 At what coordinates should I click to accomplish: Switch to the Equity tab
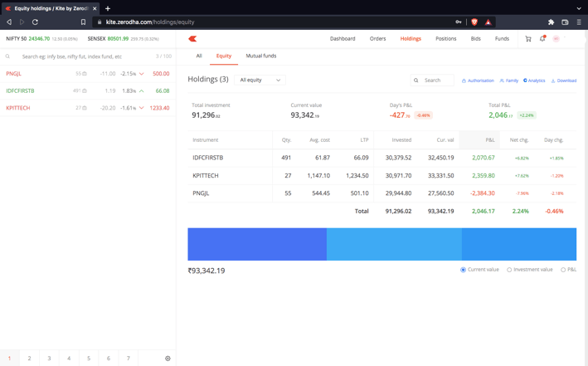point(224,56)
